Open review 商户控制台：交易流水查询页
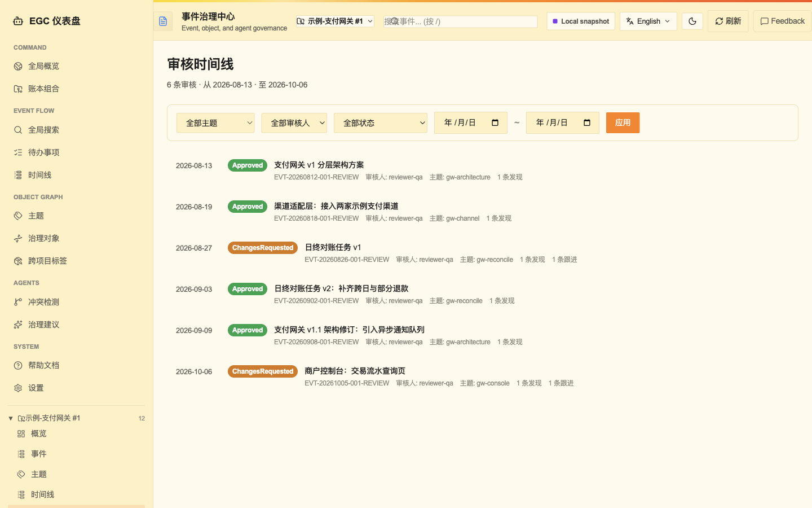This screenshot has width=812, height=508. coord(355,371)
